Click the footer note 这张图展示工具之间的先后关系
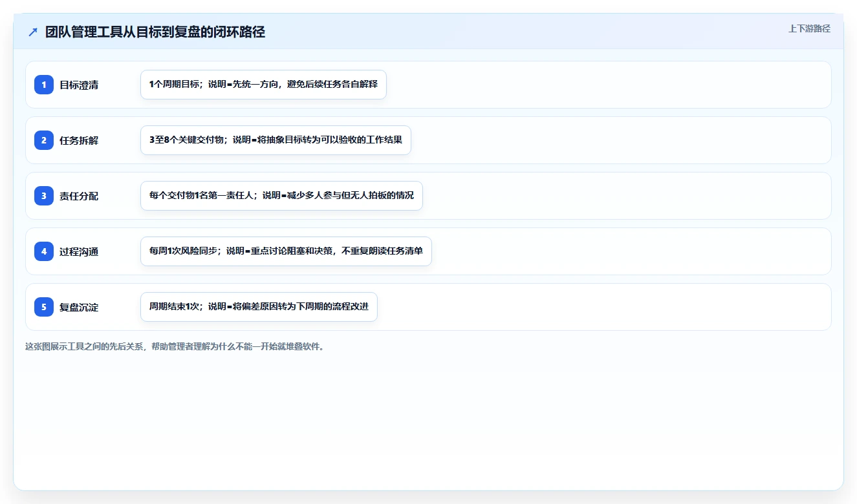 (175, 346)
